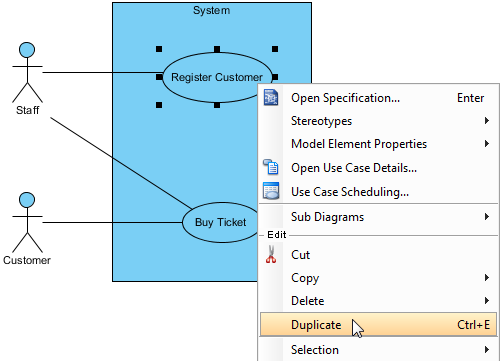Expand the Selection submenu arrow

coord(487,350)
